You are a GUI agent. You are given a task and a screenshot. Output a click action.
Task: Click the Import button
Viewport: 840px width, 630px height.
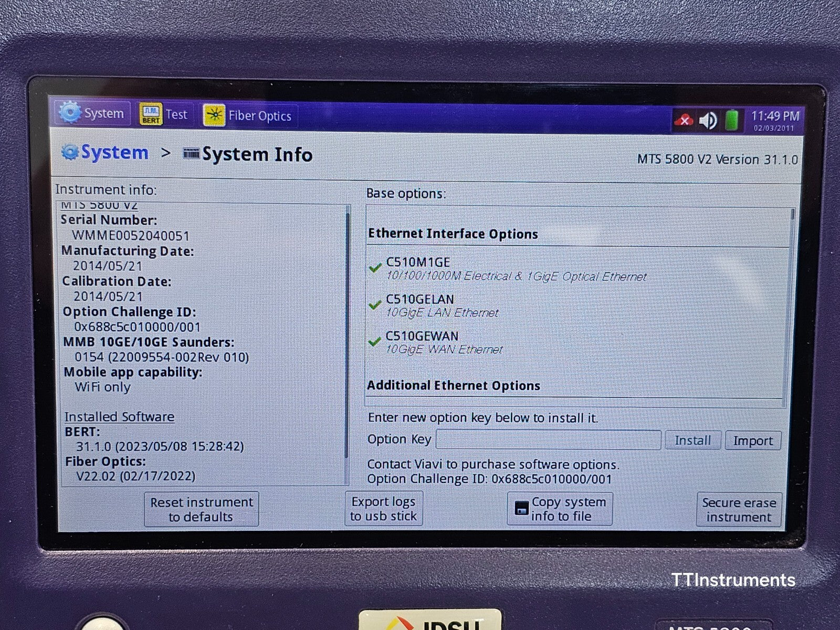(x=753, y=440)
